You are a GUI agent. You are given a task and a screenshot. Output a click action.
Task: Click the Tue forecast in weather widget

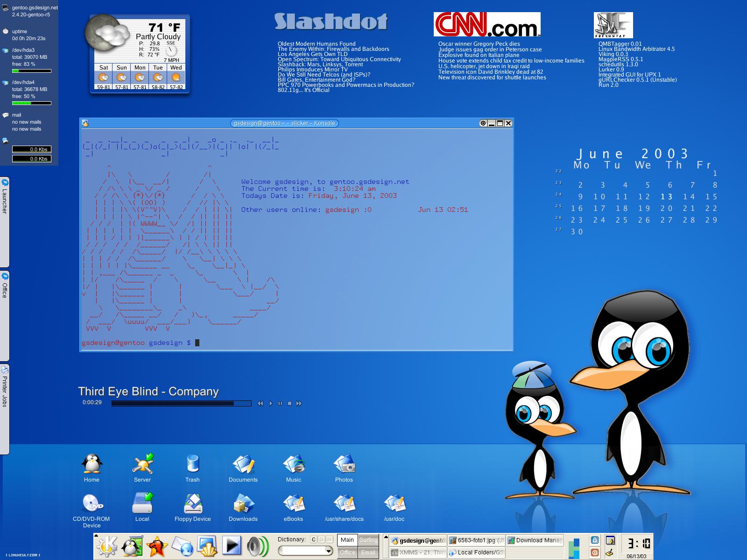pos(158,77)
